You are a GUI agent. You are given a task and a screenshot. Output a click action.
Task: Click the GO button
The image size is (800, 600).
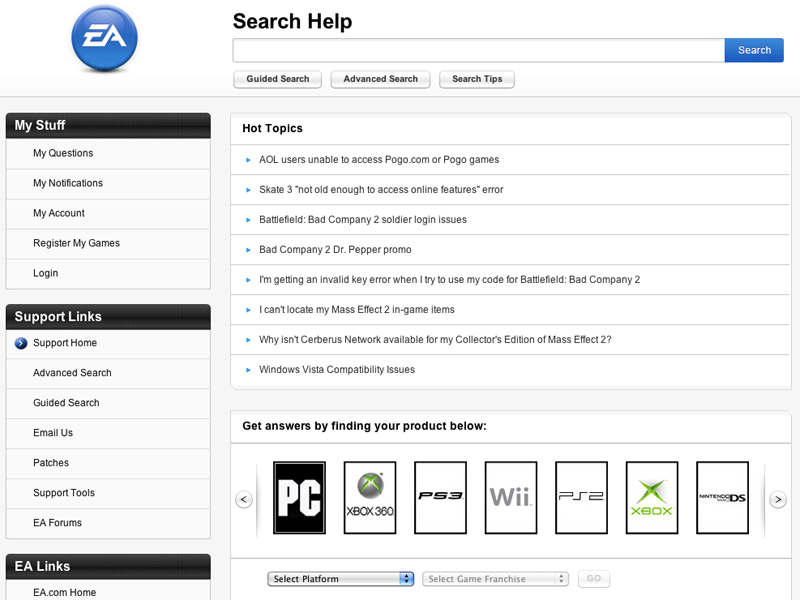pyautogui.click(x=594, y=579)
